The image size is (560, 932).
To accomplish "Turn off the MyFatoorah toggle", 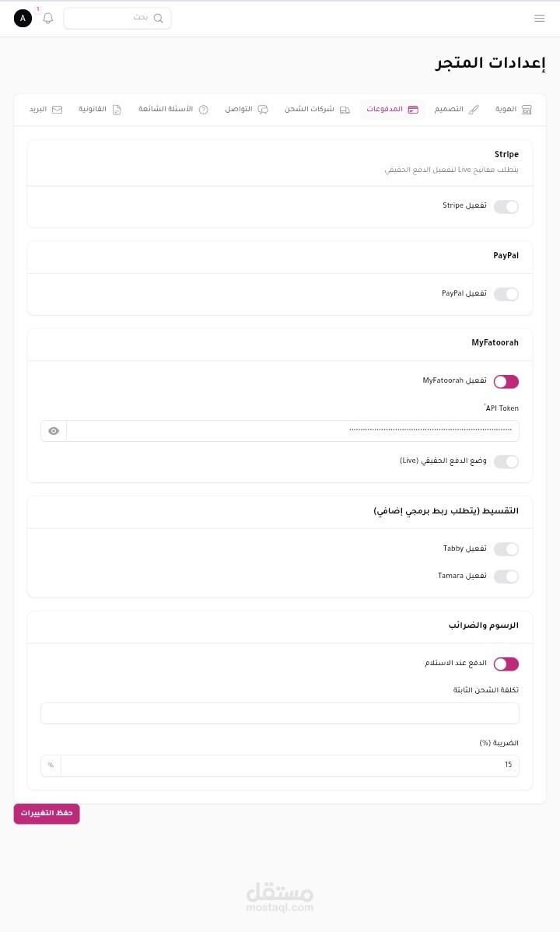I will (x=506, y=381).
